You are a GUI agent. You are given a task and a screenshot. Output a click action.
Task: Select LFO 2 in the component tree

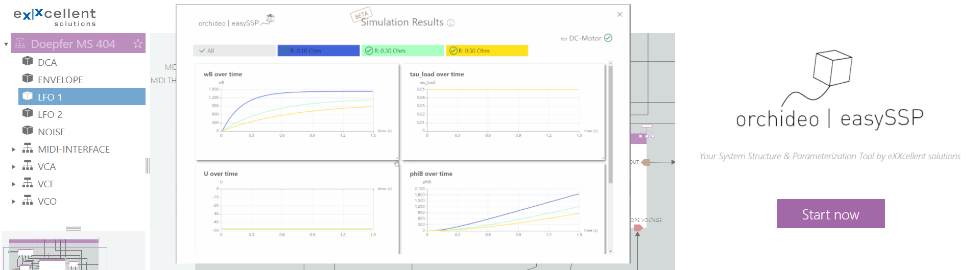(x=50, y=114)
